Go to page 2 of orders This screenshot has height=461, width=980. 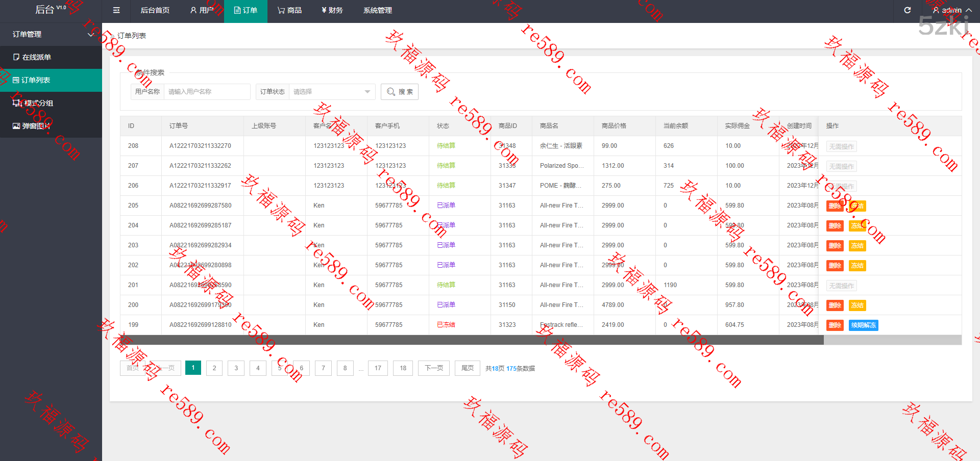214,368
